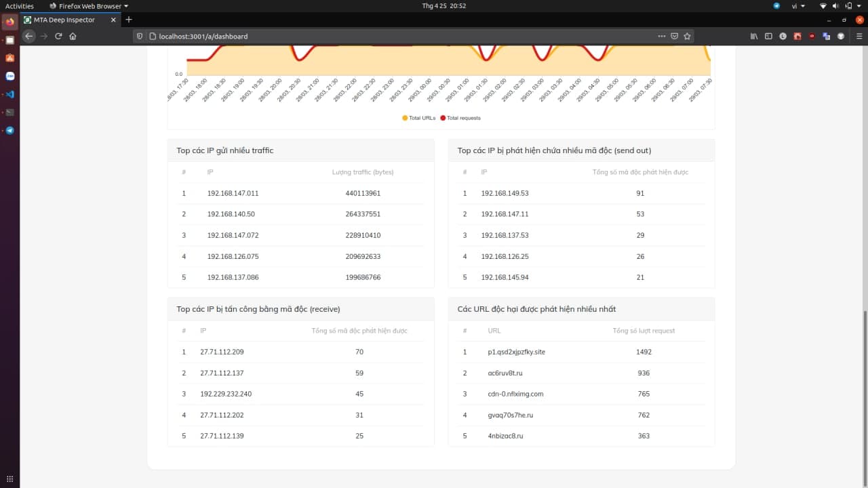Click 'Tổng số lượt request' column header
The height and width of the screenshot is (488, 868).
click(x=644, y=331)
